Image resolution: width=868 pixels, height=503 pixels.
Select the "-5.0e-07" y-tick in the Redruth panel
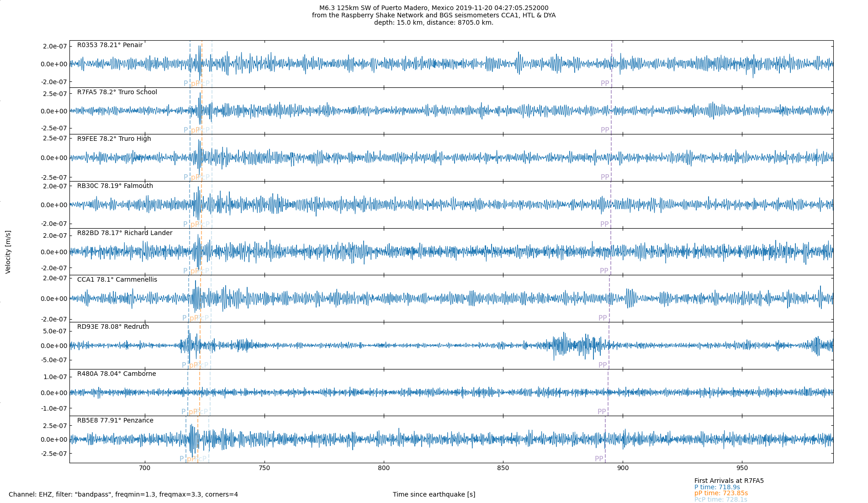tap(54, 360)
